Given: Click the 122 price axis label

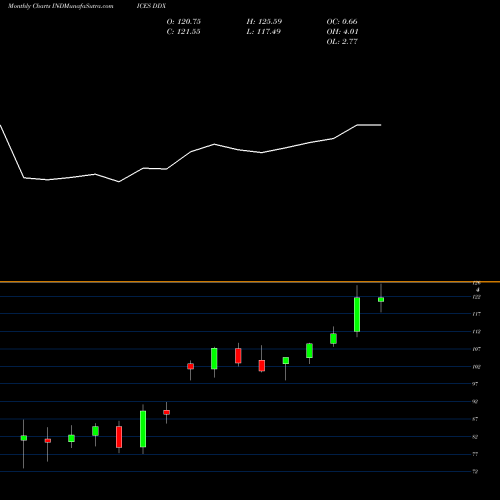Looking at the screenshot, I should pos(476,297).
